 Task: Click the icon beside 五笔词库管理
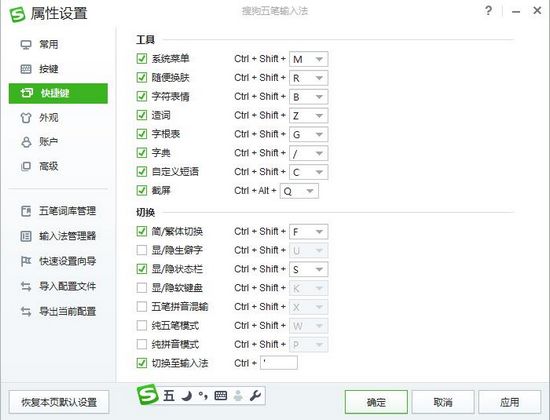tap(26, 211)
